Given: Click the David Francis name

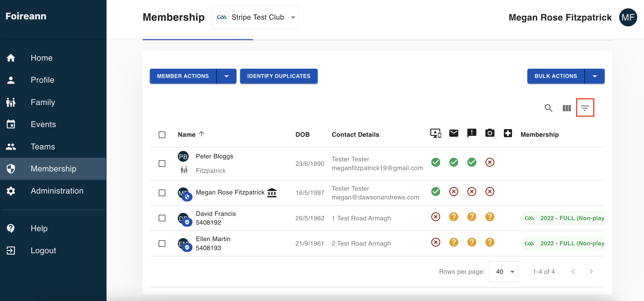Looking at the screenshot, I should 216,214.
